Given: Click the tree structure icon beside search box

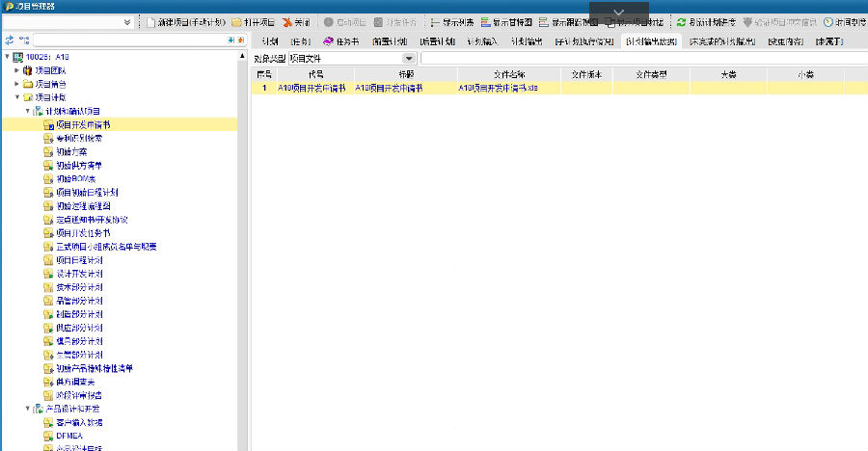Looking at the screenshot, I should [x=24, y=40].
